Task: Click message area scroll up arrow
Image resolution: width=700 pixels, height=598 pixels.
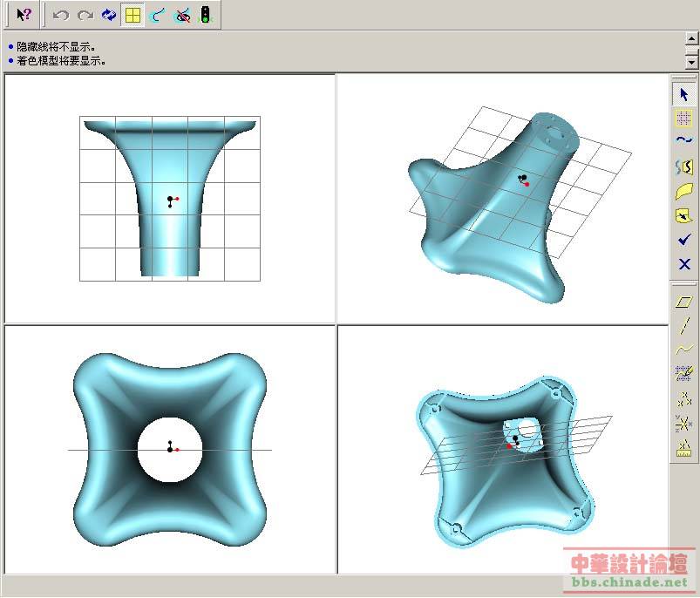Action: [691, 39]
